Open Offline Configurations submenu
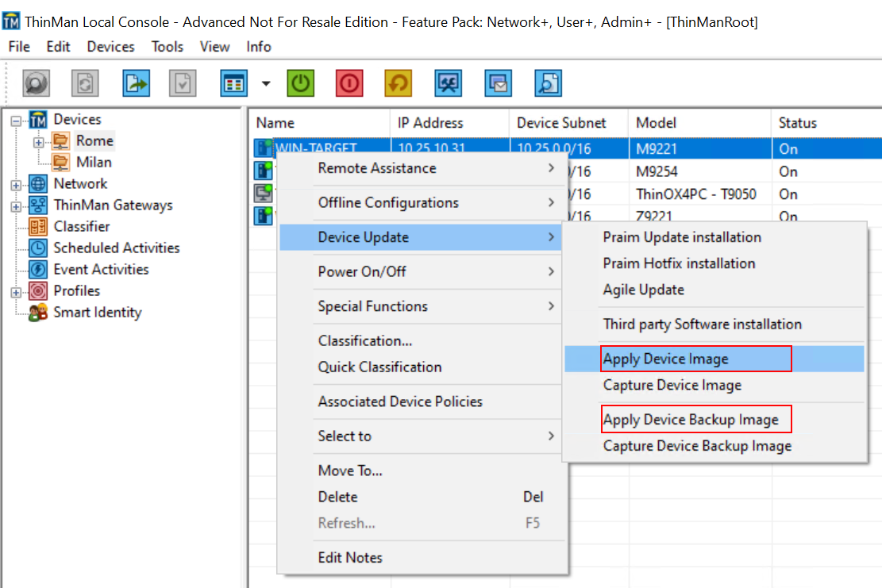The width and height of the screenshot is (882, 588). [422, 202]
